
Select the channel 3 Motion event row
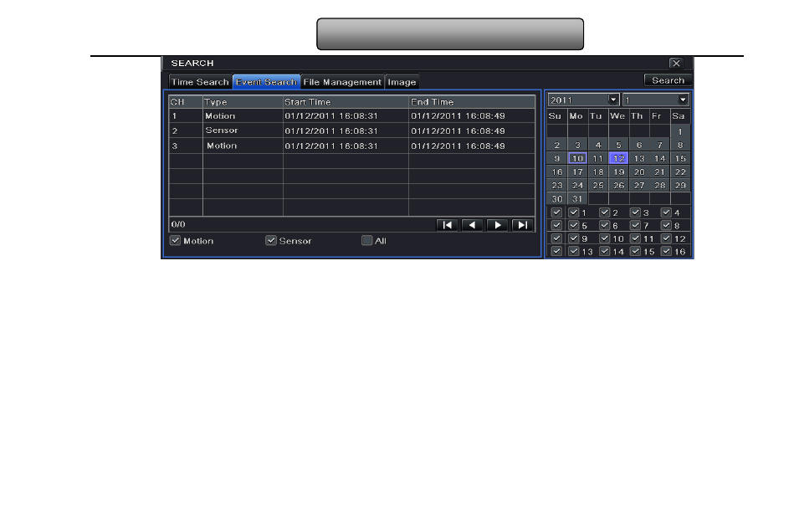point(351,146)
